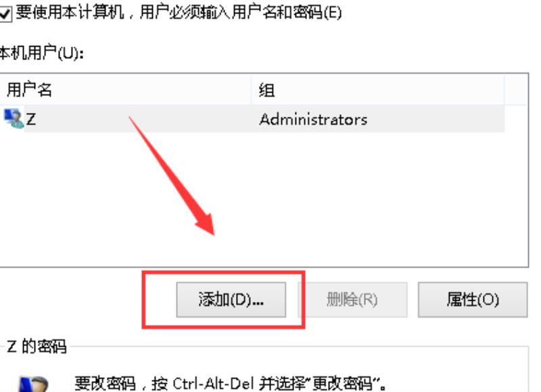
Task: Sort by the 用户名 column header
Action: (x=125, y=90)
